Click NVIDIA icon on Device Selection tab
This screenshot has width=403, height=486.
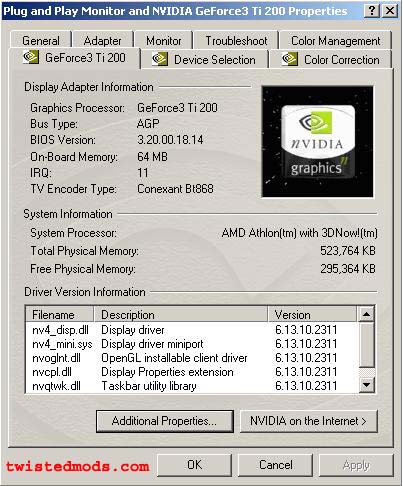[x=160, y=60]
